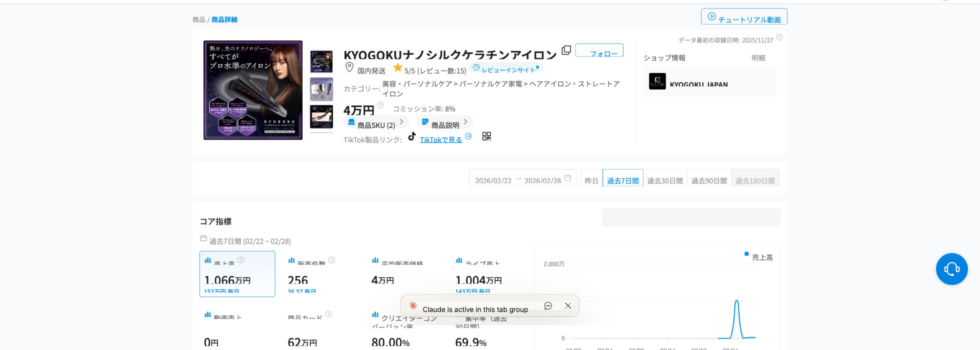Select the 1,066万円 sales metric card

237,274
